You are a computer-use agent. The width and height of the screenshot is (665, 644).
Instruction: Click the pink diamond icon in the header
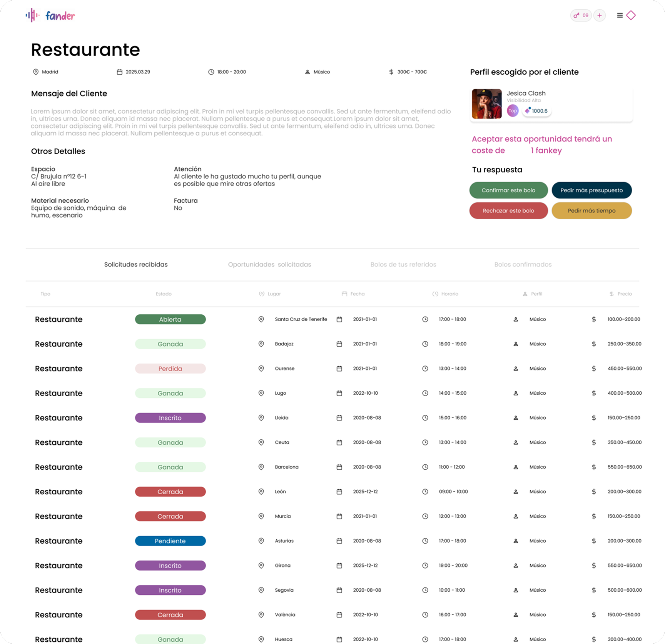pos(631,15)
